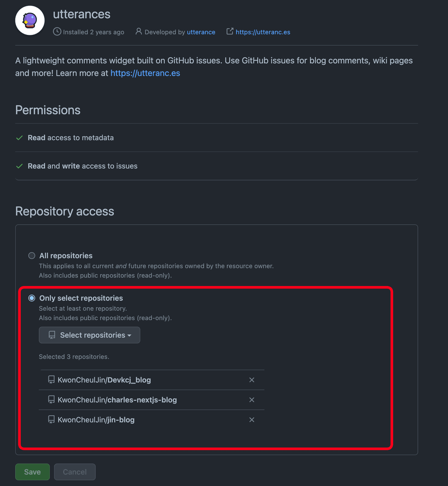This screenshot has width=448, height=486.
Task: Click the repo icon beside KwonCheulJin/charles-nextjs-blog
Action: coord(51,399)
